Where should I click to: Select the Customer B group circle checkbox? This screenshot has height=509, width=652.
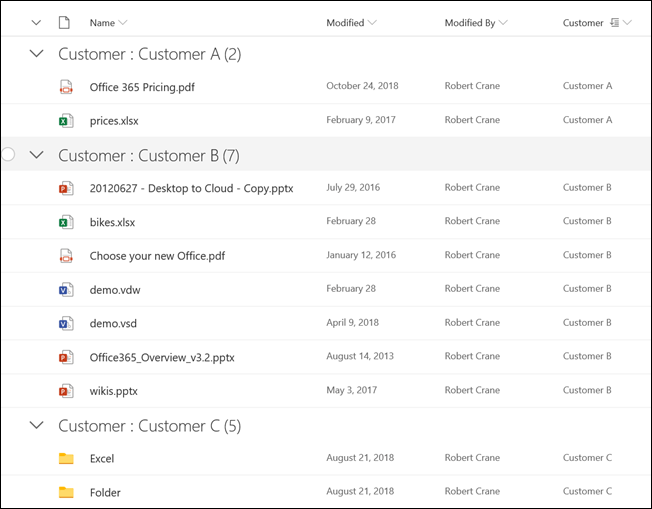tap(9, 154)
